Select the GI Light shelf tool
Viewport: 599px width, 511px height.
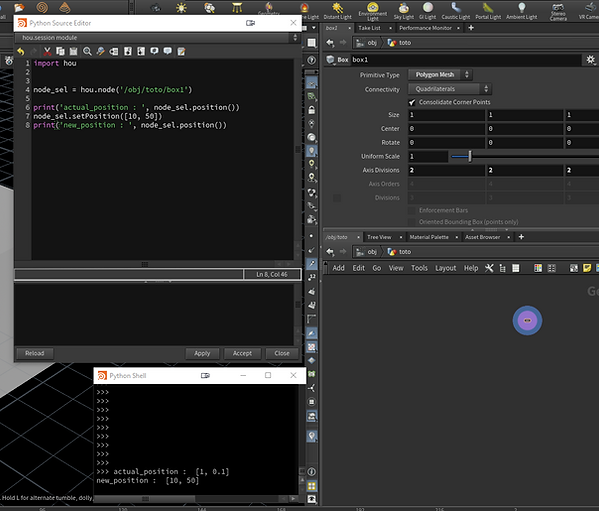(x=427, y=11)
